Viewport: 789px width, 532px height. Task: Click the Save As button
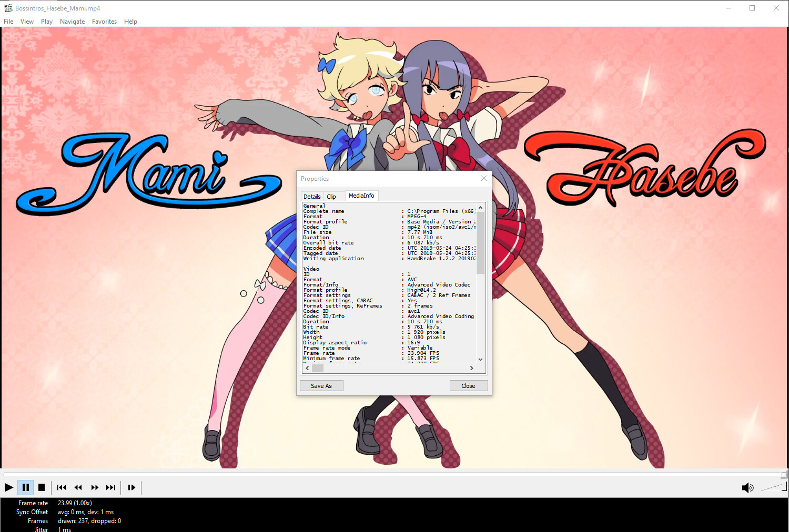point(321,386)
